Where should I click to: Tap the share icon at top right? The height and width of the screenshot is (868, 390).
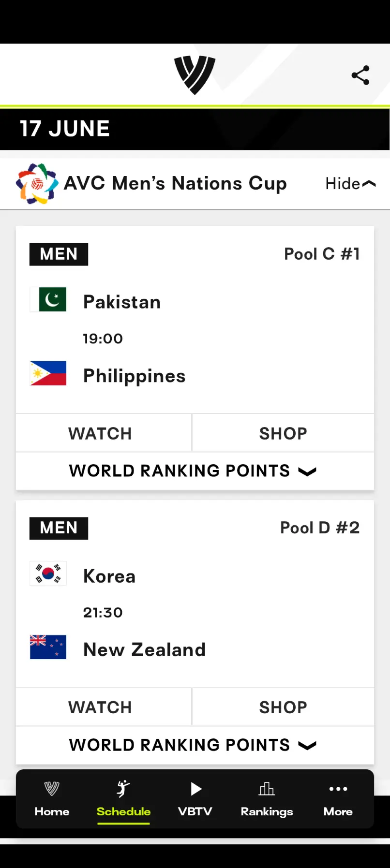coord(360,75)
